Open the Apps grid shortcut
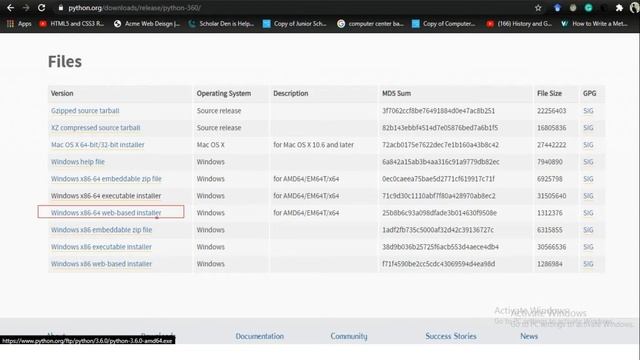This screenshot has height=360, width=640. (19, 24)
